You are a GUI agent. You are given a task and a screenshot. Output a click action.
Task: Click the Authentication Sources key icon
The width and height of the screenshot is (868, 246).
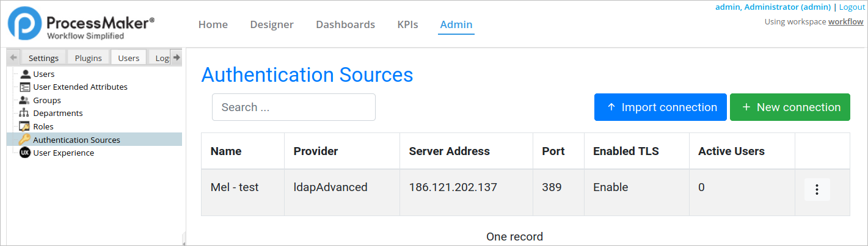[25, 140]
